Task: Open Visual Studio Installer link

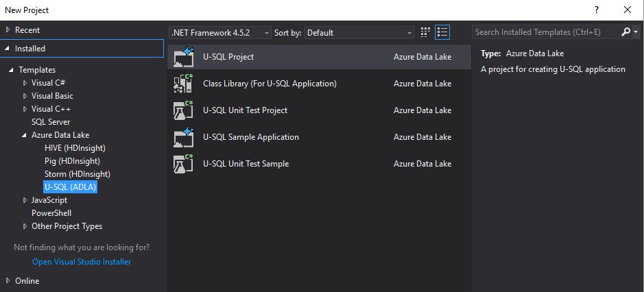Action: pyautogui.click(x=82, y=262)
